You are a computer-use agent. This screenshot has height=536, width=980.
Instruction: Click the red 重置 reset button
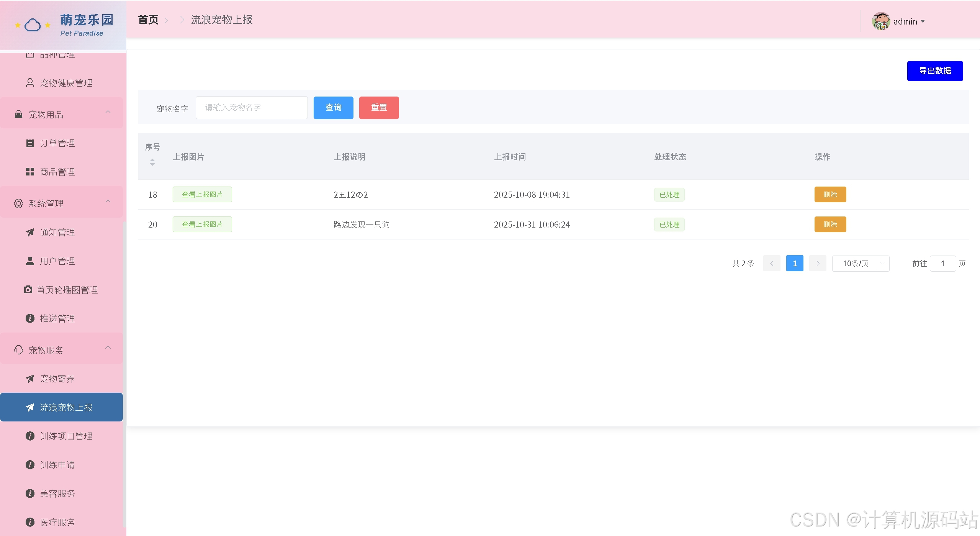(x=379, y=108)
